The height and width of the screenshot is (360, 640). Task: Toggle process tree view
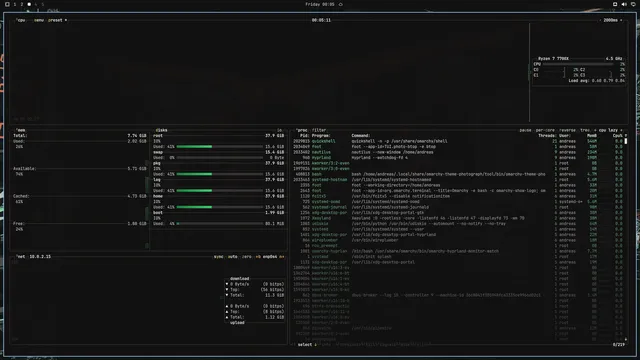(585, 130)
